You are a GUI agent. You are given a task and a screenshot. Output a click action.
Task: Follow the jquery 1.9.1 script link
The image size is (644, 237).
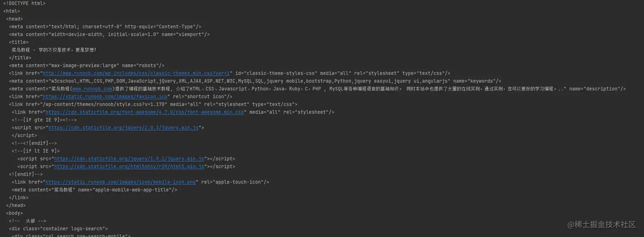(x=129, y=159)
